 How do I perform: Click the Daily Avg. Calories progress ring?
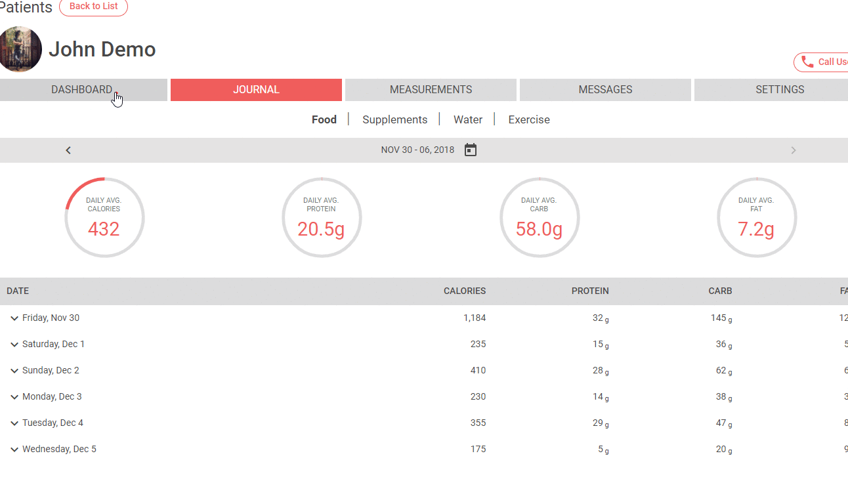104,217
